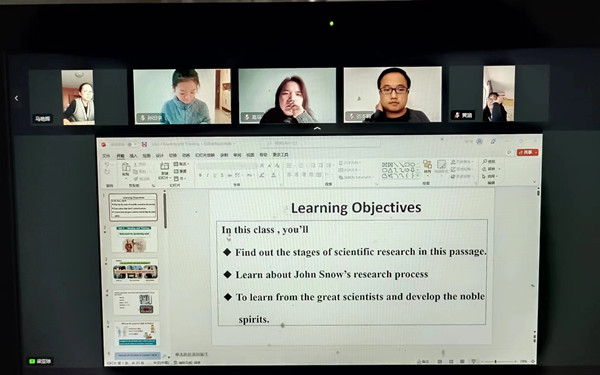Show previous participants with left arrow
This screenshot has width=600, height=375.
16,98
